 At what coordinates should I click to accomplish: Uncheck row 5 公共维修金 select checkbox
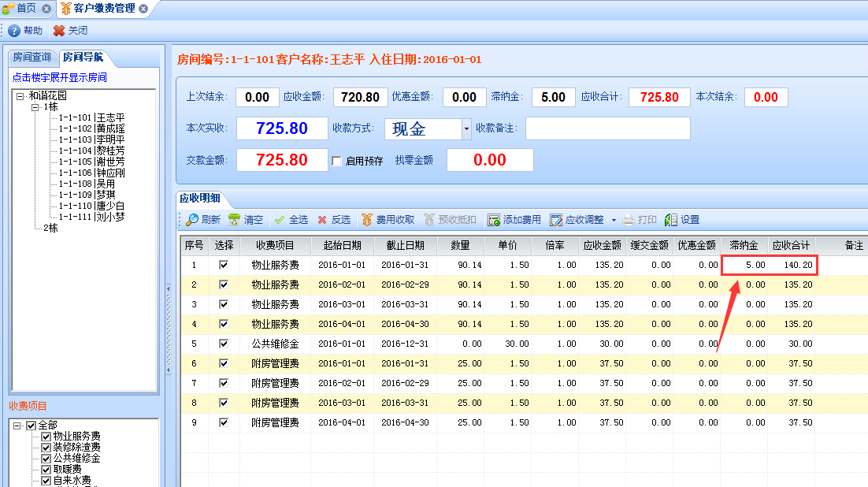coord(224,344)
